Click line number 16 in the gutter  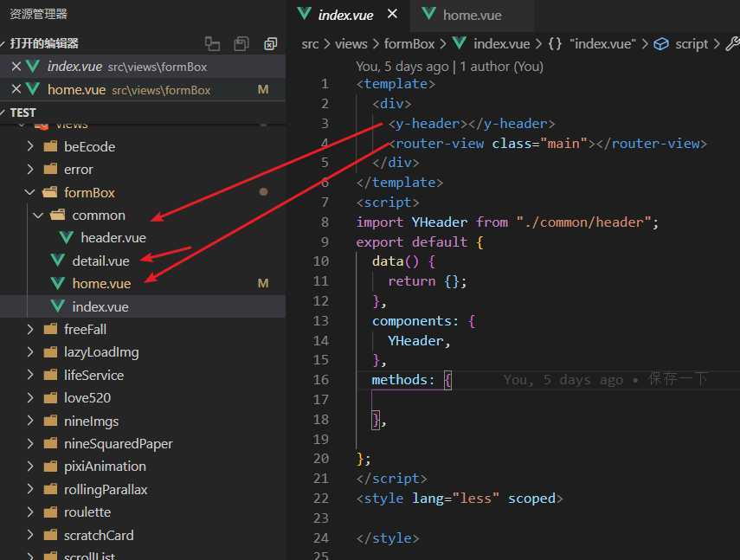321,380
